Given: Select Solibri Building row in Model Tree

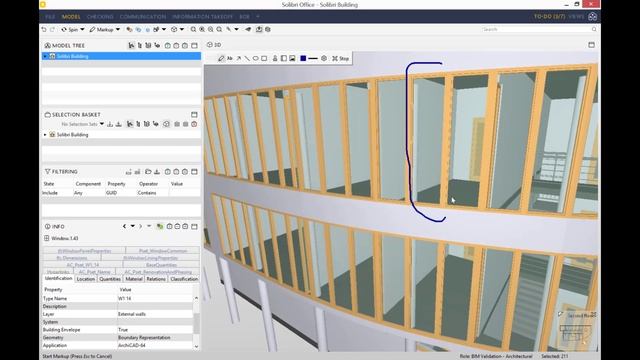Looking at the screenshot, I should tap(122, 56).
